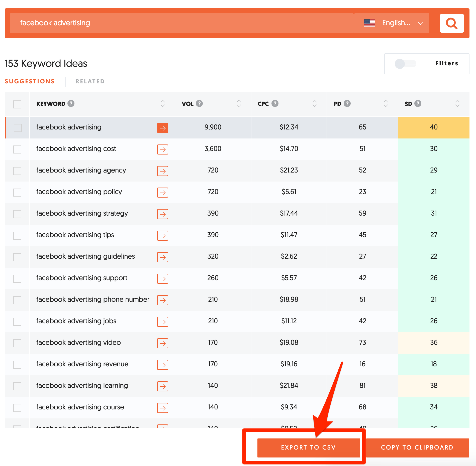
Task: Click the SD column question mark icon
Action: tap(418, 103)
